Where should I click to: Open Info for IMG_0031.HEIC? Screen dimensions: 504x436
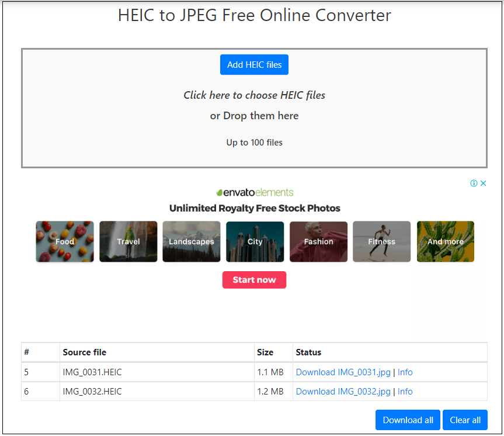pos(405,372)
